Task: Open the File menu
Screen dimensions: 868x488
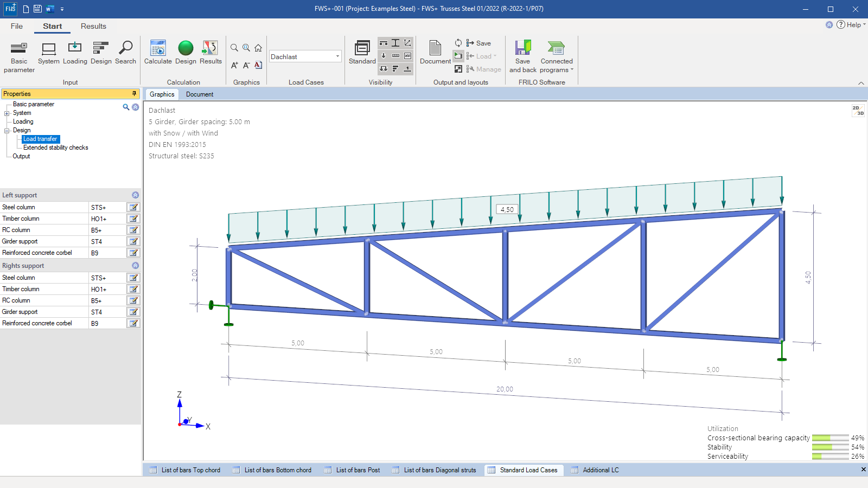Action: pyautogui.click(x=17, y=26)
